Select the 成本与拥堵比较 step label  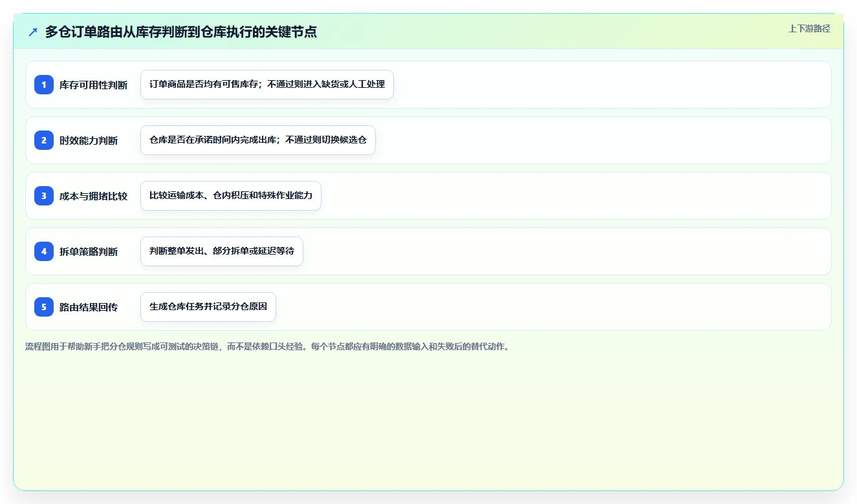click(x=93, y=196)
